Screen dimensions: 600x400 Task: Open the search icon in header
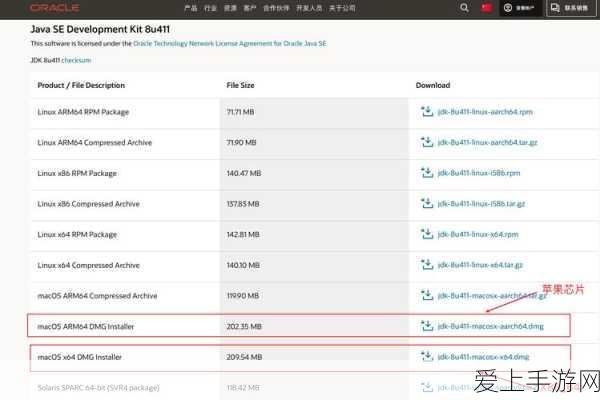(464, 8)
